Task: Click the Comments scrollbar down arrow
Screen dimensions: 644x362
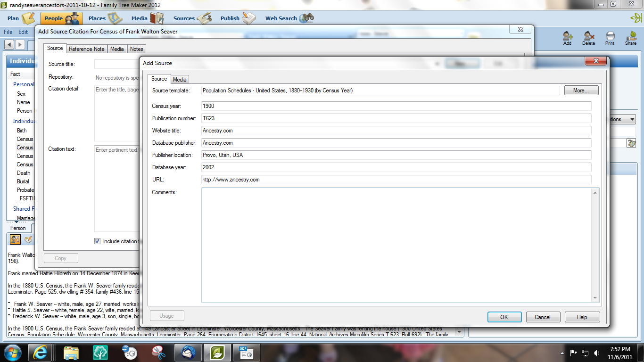Action: click(595, 298)
